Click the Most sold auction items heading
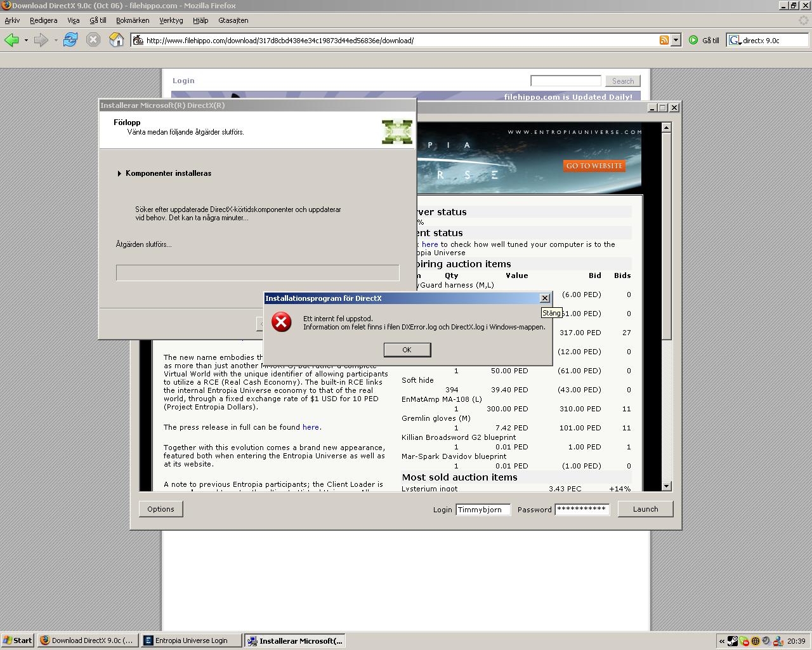Screen dimensions: 812x650 [x=459, y=477]
